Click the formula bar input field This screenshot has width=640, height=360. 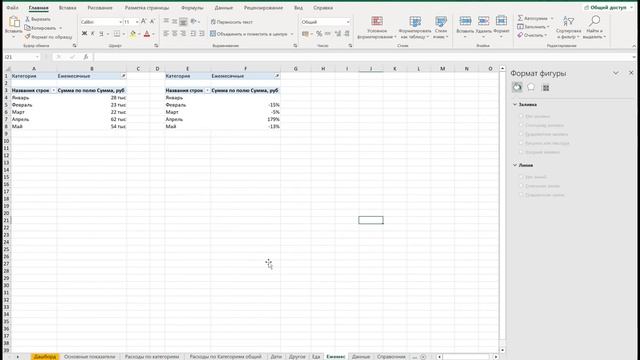[361, 57]
